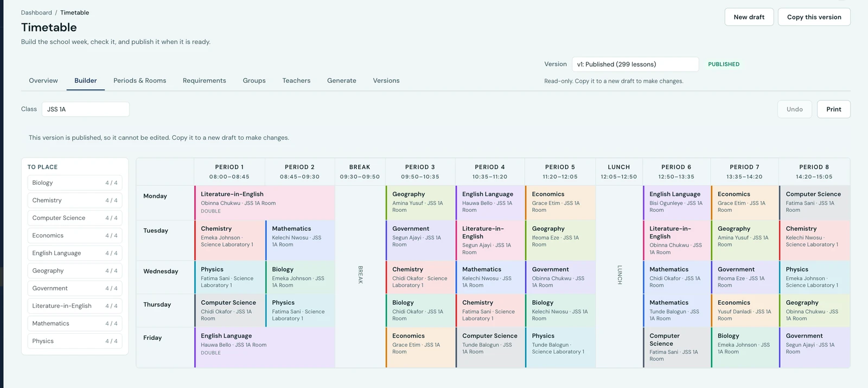Choose Government in the To Place list
The width and height of the screenshot is (868, 388).
click(75, 288)
